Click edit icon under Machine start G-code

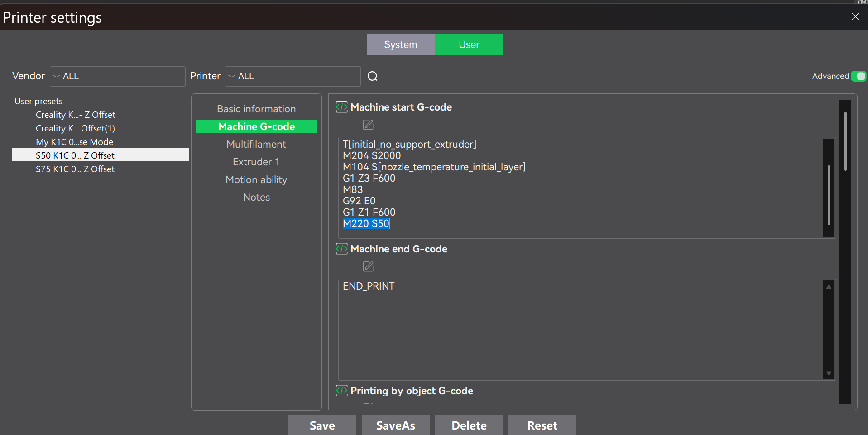368,125
